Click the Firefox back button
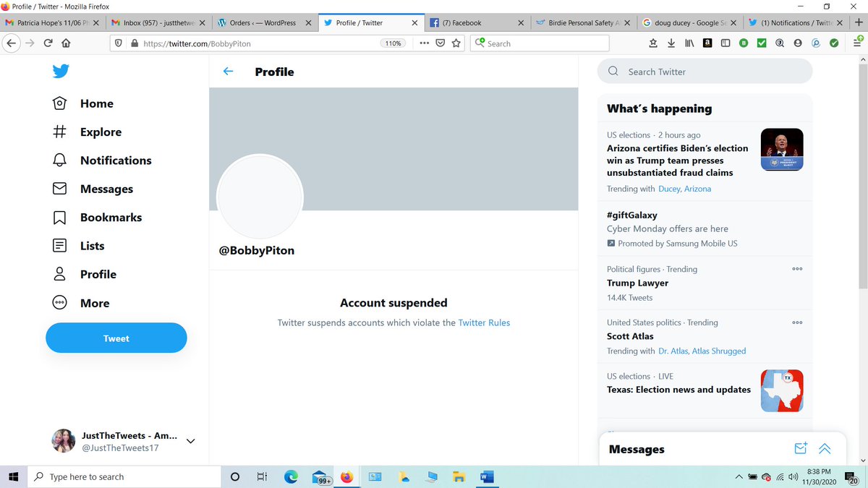This screenshot has width=868, height=488. [x=11, y=43]
